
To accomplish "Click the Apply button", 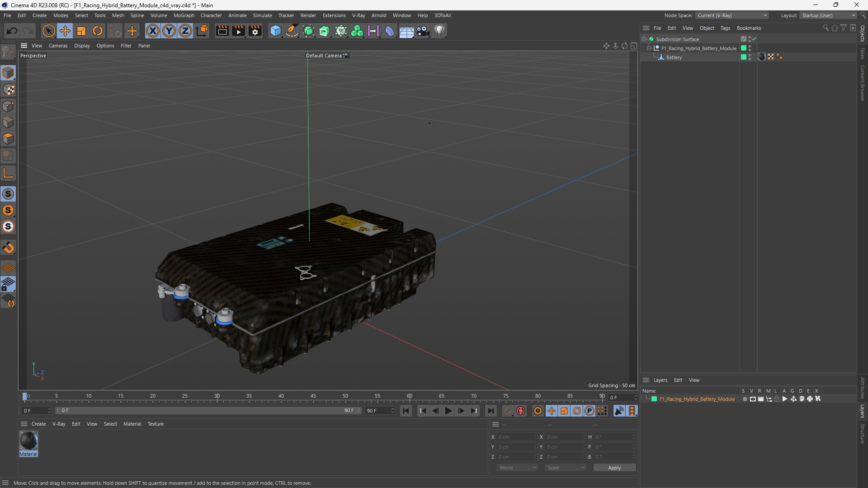I will [614, 468].
